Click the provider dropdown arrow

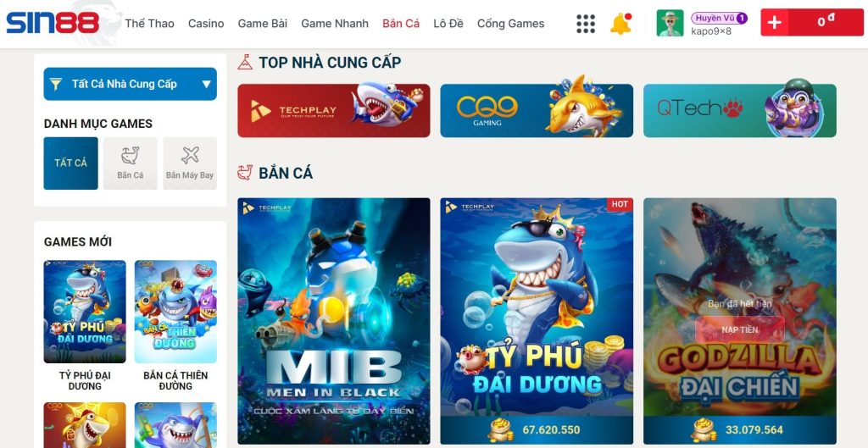206,84
